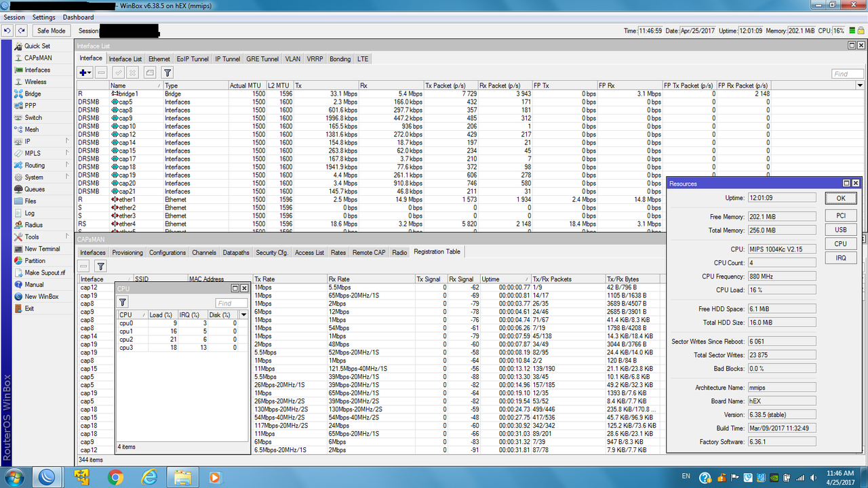Expand the Routing submenu
The height and width of the screenshot is (488, 868).
coord(42,165)
